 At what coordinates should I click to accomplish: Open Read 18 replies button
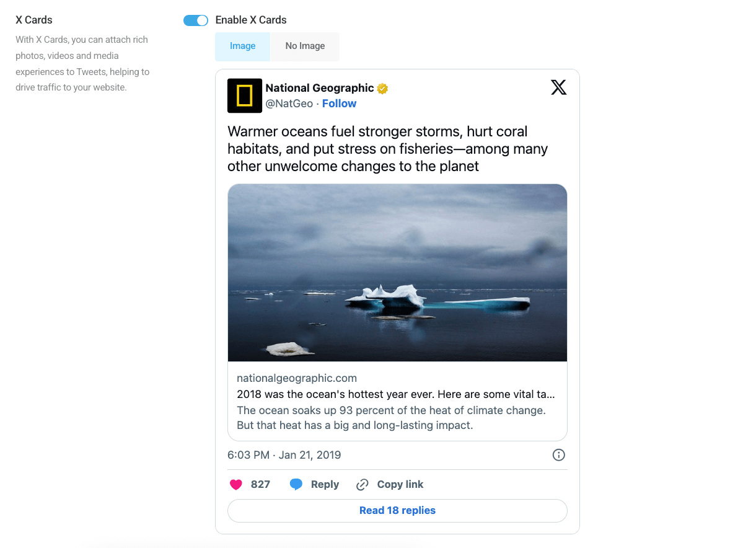click(x=397, y=511)
